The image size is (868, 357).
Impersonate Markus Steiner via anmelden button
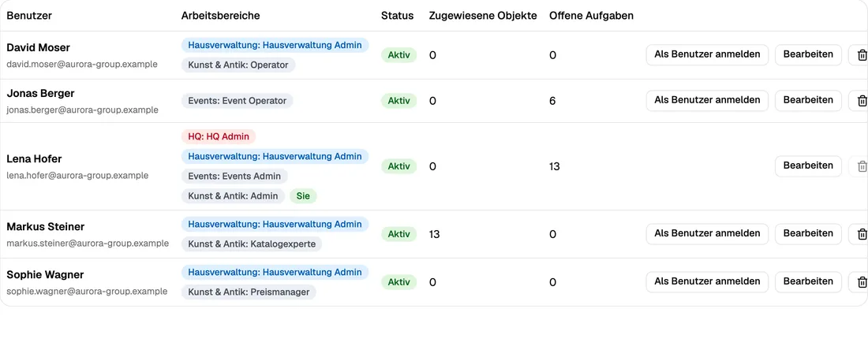(707, 234)
